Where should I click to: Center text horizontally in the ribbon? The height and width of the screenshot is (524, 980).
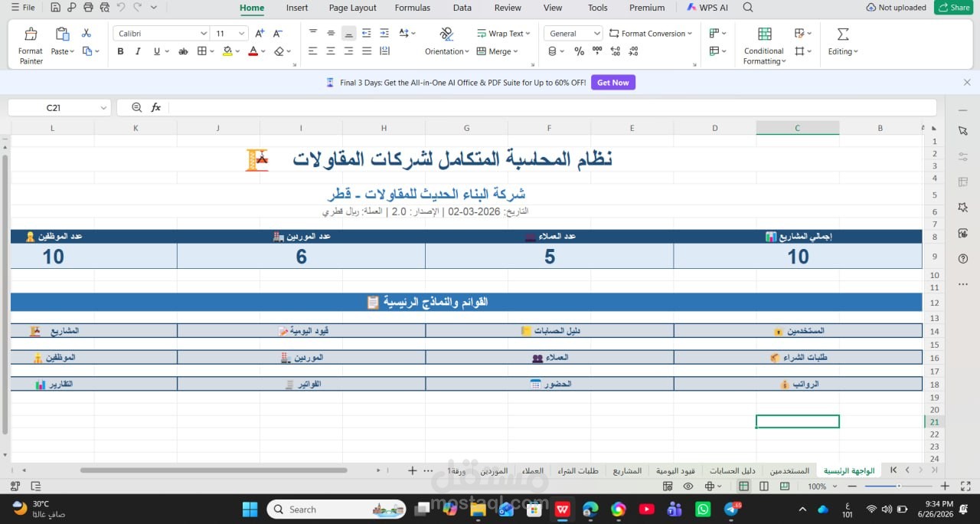pos(331,51)
